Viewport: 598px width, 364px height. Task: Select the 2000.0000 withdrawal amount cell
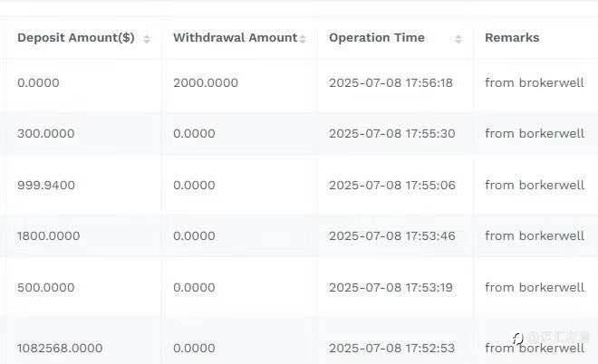(x=206, y=83)
